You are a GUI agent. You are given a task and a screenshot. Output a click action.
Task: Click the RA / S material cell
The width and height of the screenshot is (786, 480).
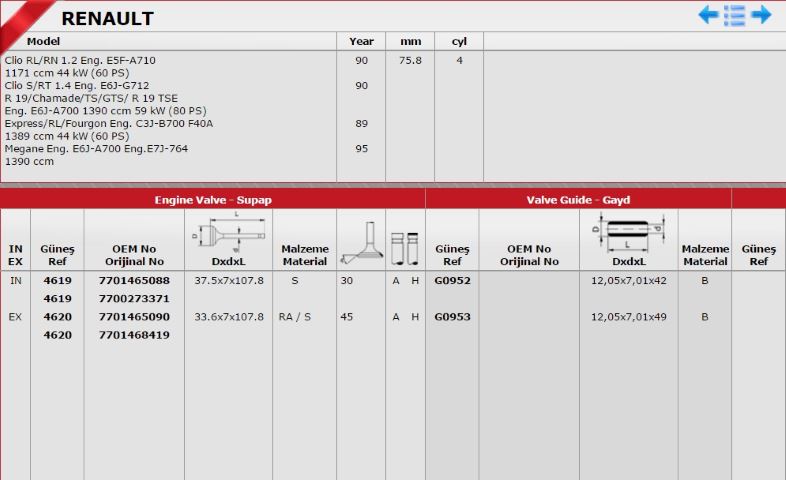click(295, 317)
